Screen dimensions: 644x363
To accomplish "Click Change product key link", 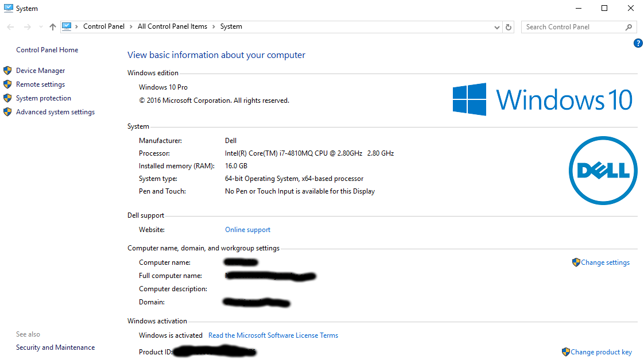I will pyautogui.click(x=602, y=352).
